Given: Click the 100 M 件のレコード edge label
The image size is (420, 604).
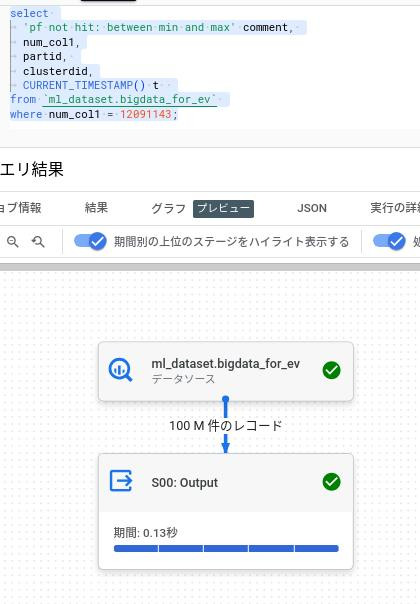Looking at the screenshot, I should tap(226, 426).
